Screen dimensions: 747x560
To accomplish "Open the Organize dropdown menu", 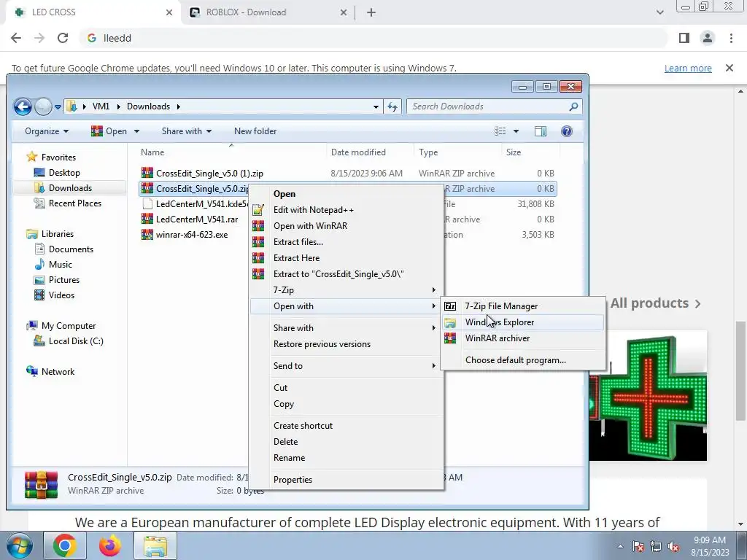I will (47, 131).
